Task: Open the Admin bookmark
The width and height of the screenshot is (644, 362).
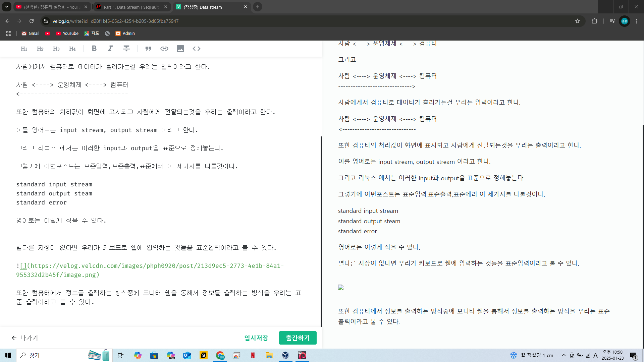Action: 125,34
